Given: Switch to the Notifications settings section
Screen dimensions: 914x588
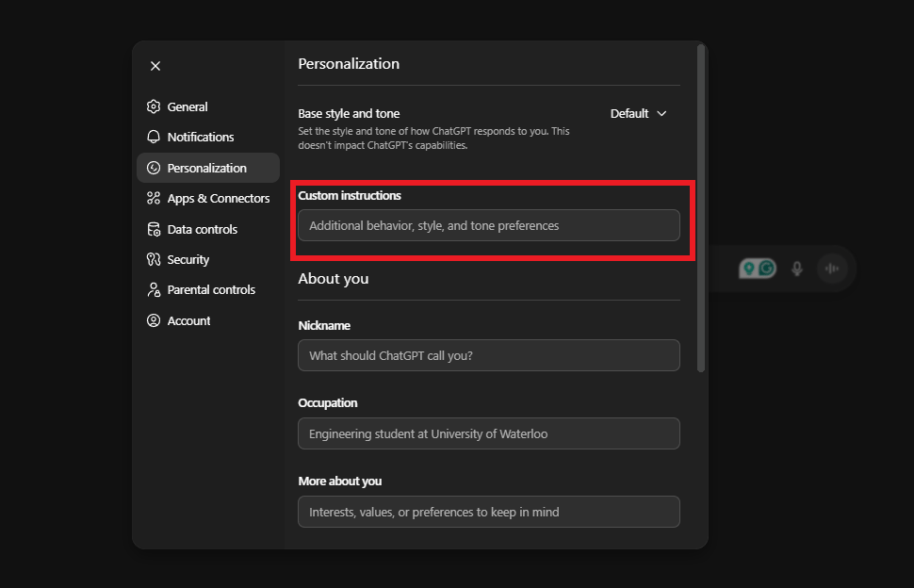Looking at the screenshot, I should [199, 137].
